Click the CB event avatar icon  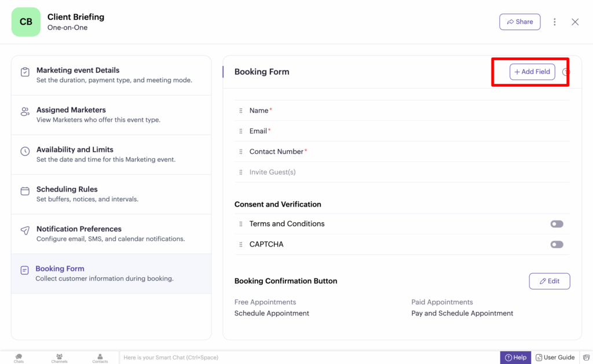pyautogui.click(x=26, y=22)
